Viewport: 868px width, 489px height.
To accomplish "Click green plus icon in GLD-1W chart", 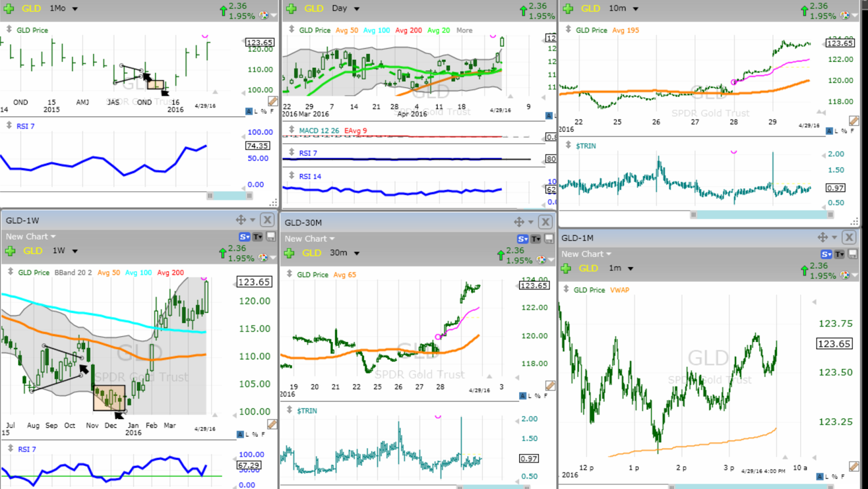I will tap(10, 251).
